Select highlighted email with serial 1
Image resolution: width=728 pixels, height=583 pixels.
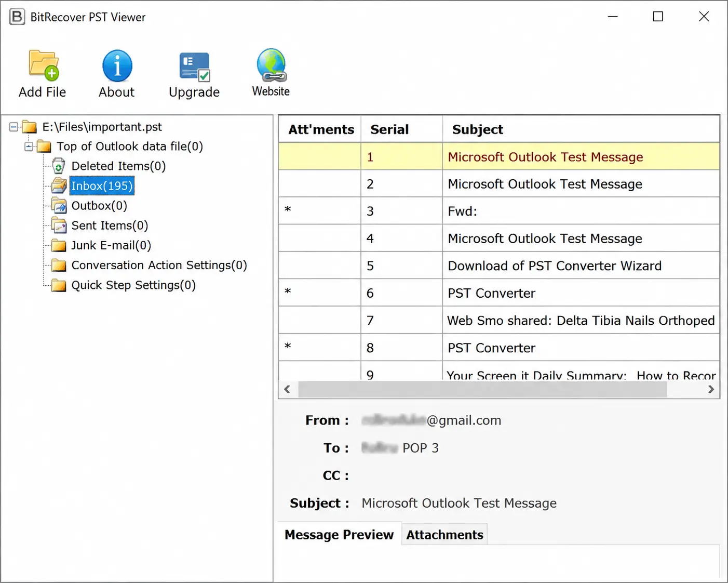(x=499, y=156)
